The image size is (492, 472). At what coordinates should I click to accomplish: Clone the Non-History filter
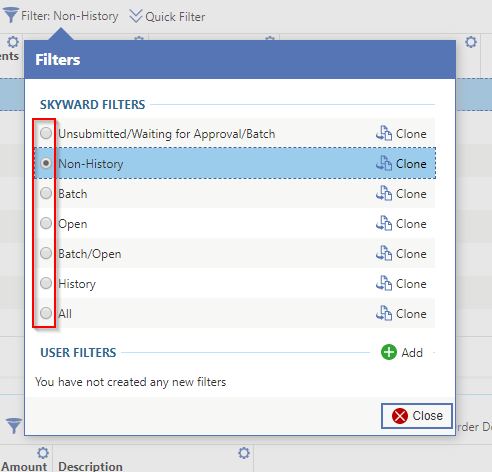coord(401,164)
